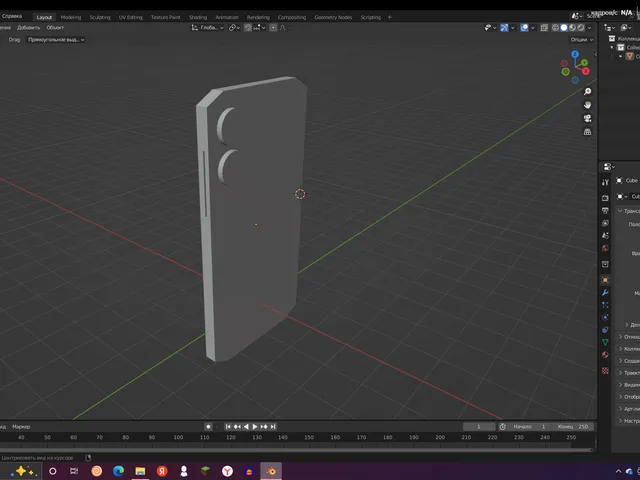The width and height of the screenshot is (640, 480).
Task: Toggle proportional editing in header
Action: (x=273, y=28)
